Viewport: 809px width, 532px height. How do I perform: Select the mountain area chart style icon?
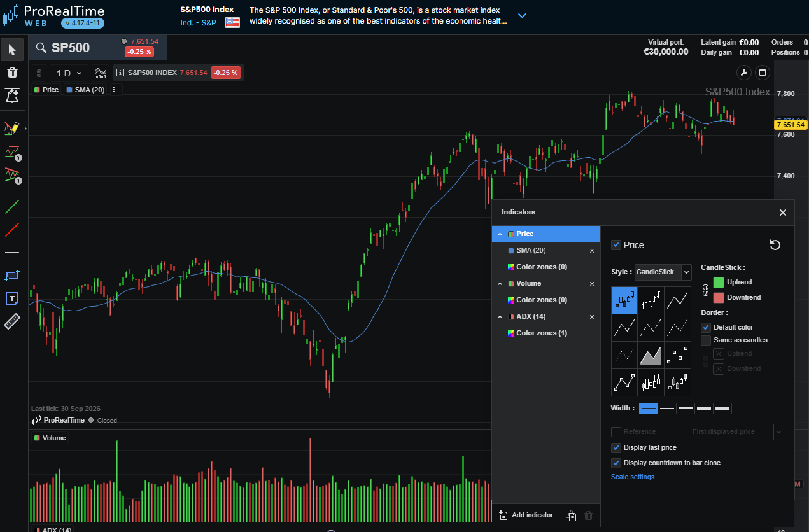pyautogui.click(x=651, y=355)
